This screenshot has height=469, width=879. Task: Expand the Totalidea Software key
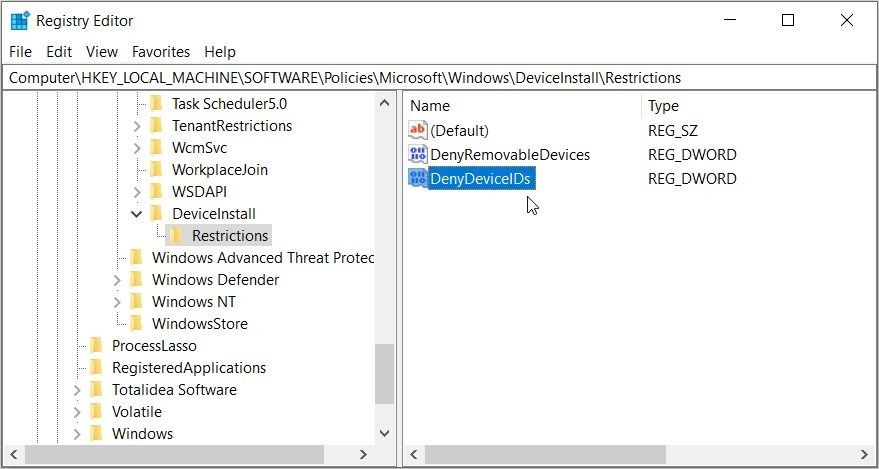[77, 390]
